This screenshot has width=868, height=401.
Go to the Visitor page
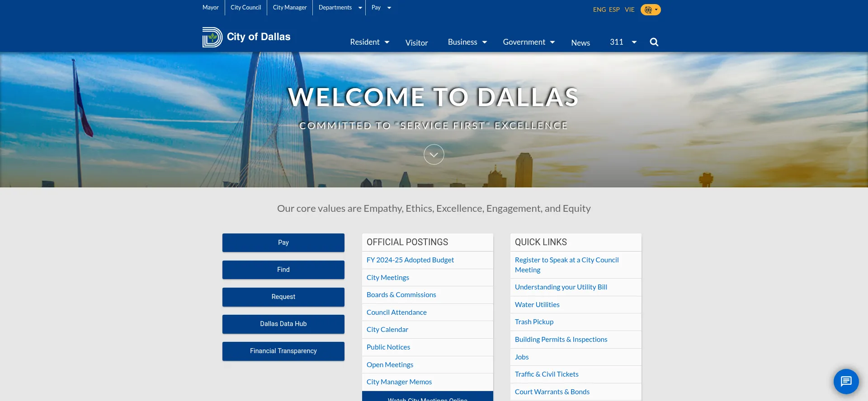[416, 43]
